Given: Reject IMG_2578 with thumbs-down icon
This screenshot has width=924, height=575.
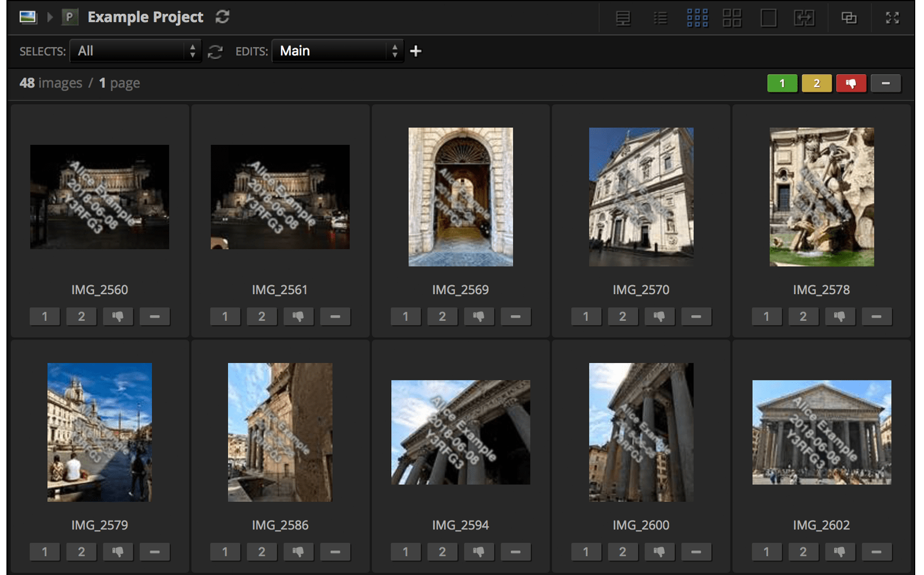Looking at the screenshot, I should [x=840, y=317].
